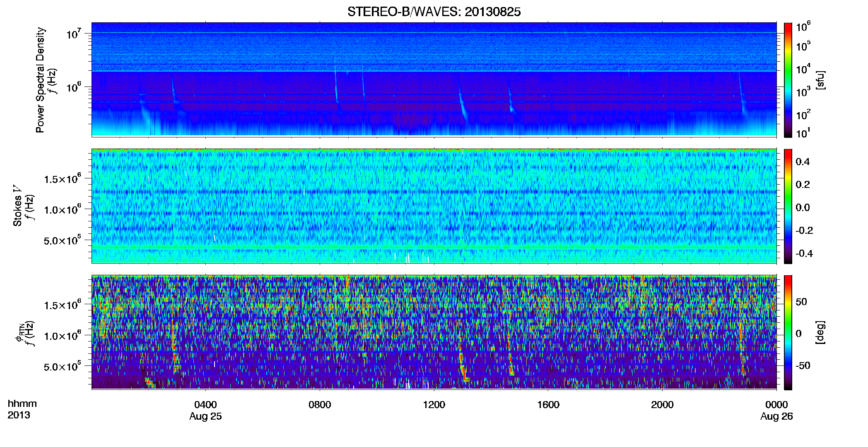
Task: Select -0.4 on the Stokes V colorbar
Action: [x=804, y=253]
